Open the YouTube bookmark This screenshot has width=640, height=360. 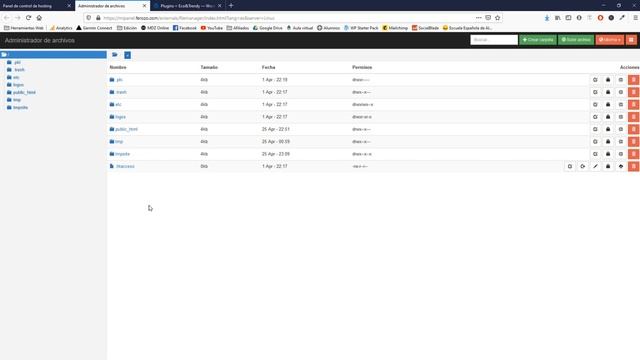tap(211, 28)
